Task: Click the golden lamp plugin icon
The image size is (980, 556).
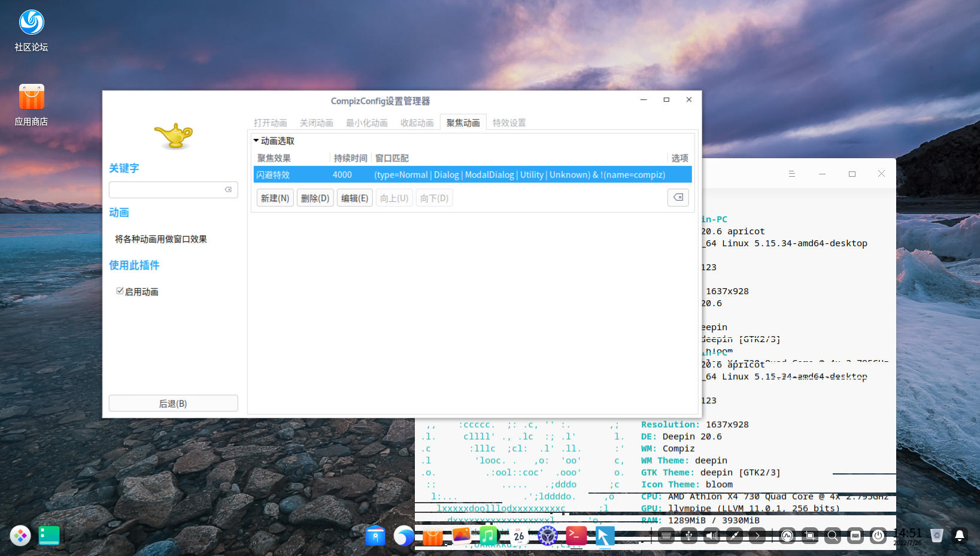Action: pos(174,136)
